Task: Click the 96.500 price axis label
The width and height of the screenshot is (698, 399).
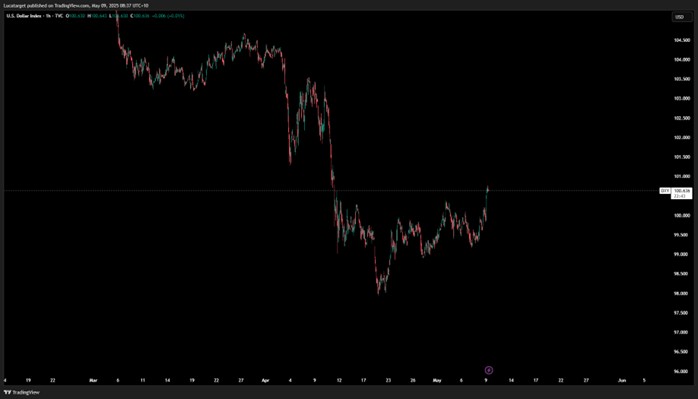Action: tap(681, 352)
